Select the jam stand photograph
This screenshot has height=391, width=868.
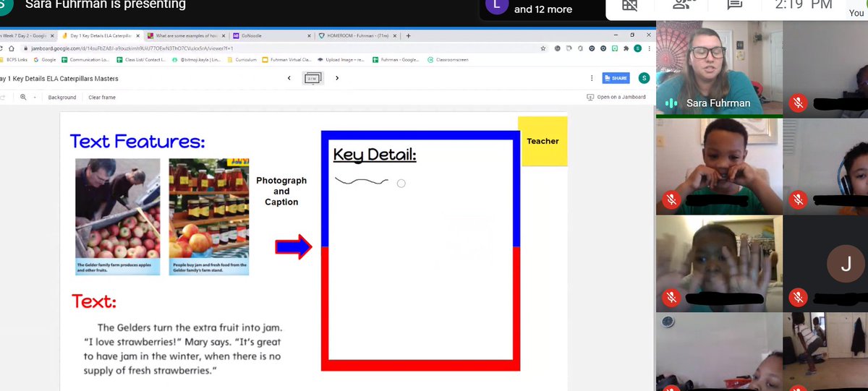point(208,217)
